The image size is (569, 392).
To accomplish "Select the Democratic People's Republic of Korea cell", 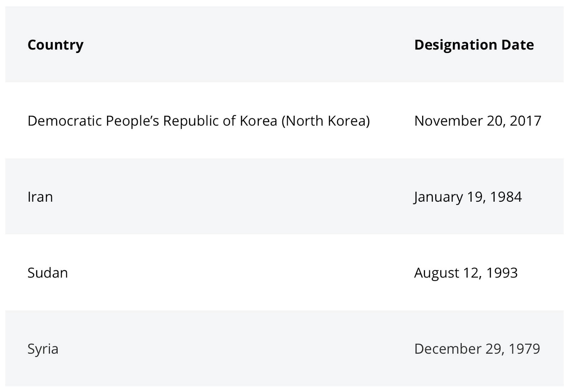I will point(199,121).
